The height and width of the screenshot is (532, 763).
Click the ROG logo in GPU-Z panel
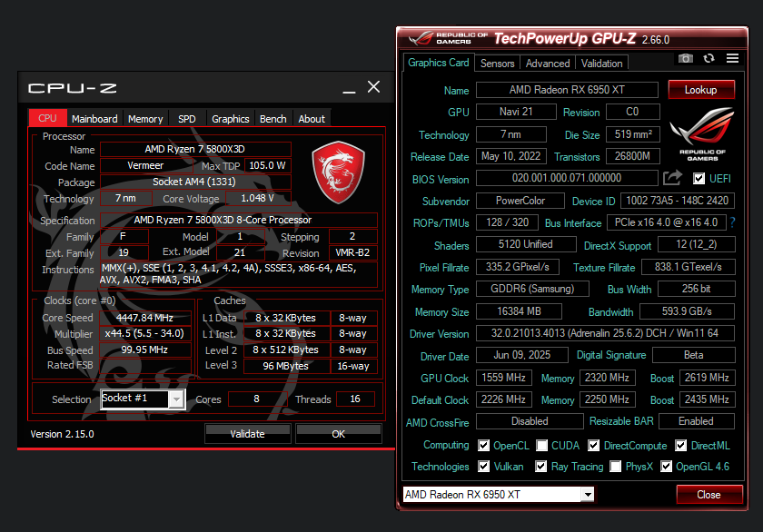pos(702,133)
